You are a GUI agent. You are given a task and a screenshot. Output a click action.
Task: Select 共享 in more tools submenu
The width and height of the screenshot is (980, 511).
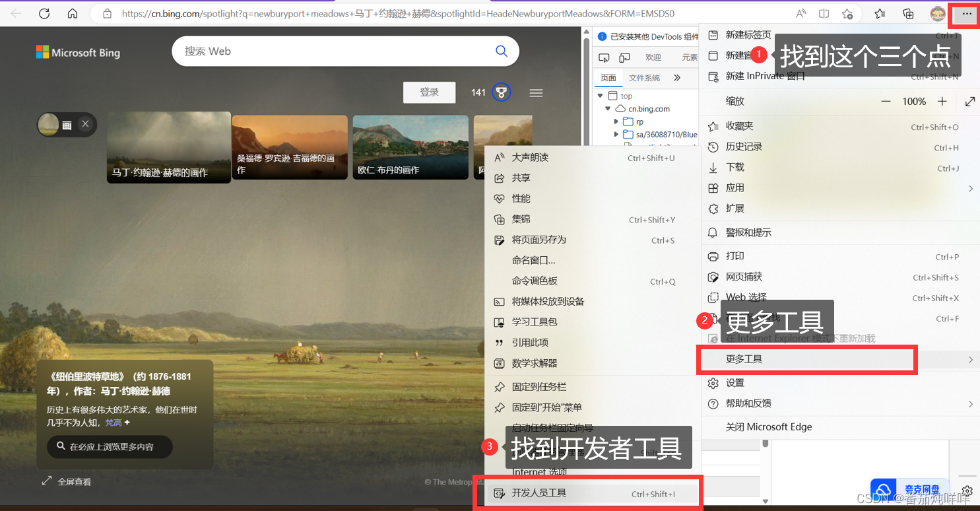click(591, 178)
